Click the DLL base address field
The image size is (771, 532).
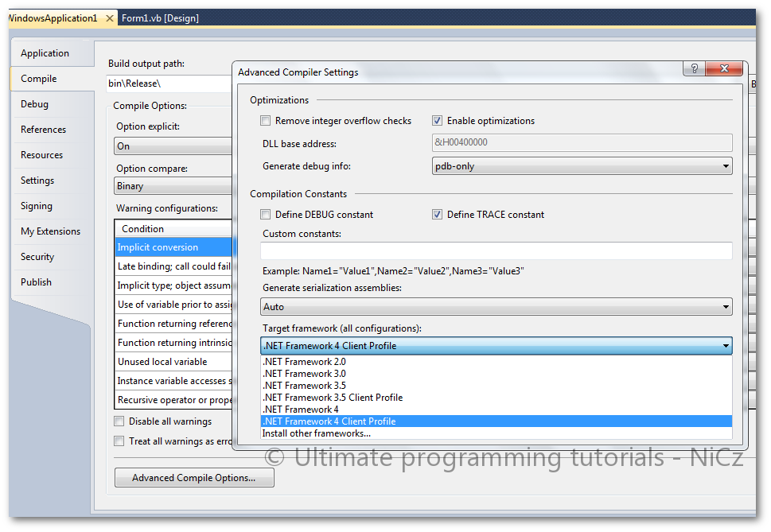(x=582, y=142)
